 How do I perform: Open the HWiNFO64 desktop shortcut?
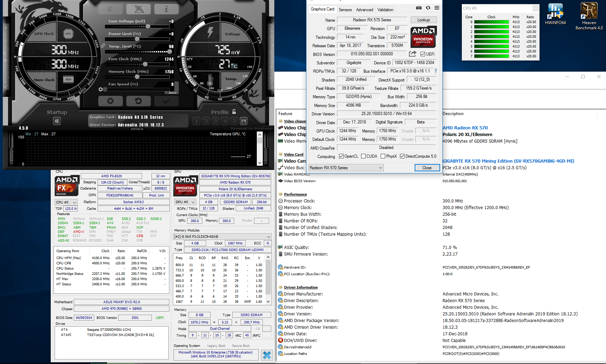click(556, 14)
